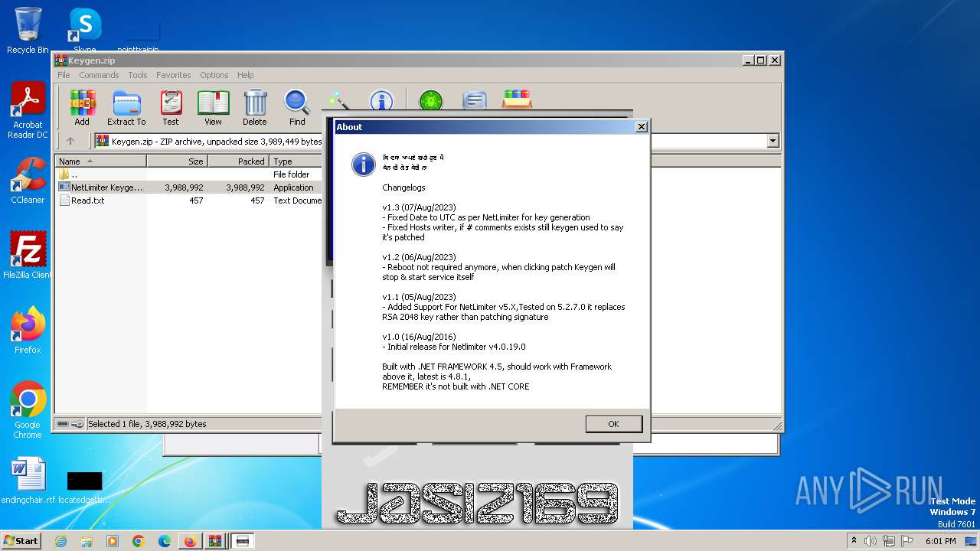Expand the archive path dropdown arrow
This screenshot has height=551, width=980.
point(773,141)
